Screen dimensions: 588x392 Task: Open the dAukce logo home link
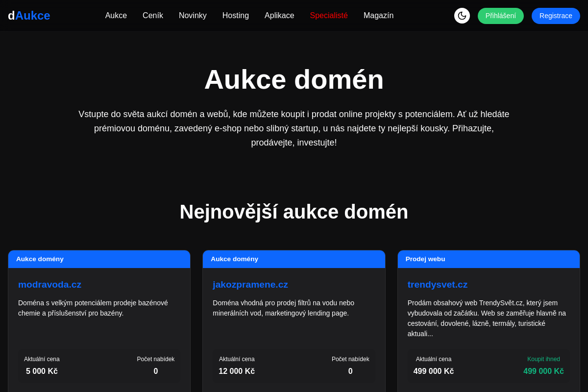point(29,16)
